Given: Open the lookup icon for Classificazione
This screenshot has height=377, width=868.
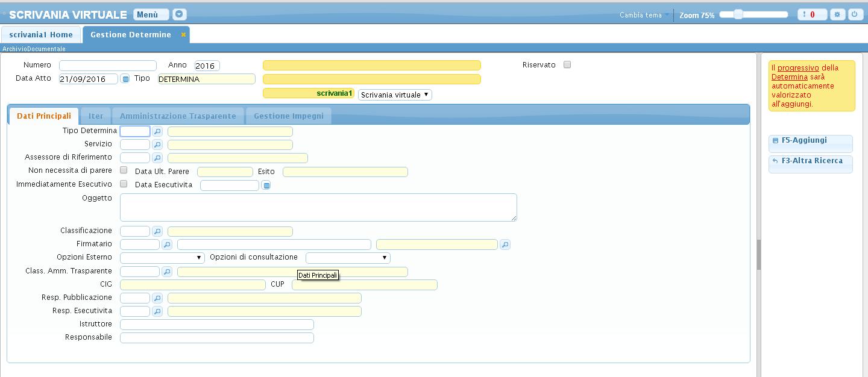Looking at the screenshot, I should [x=157, y=231].
